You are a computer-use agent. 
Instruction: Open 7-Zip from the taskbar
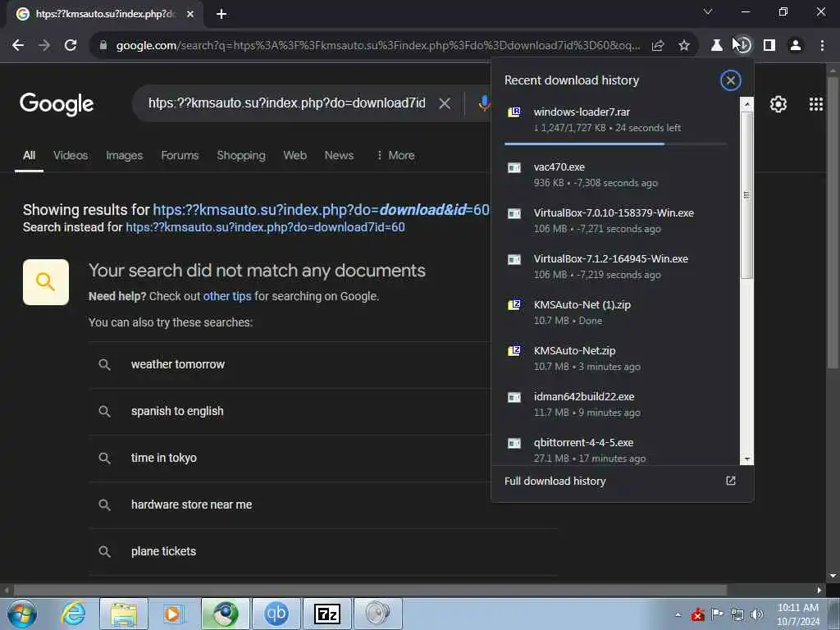(327, 614)
